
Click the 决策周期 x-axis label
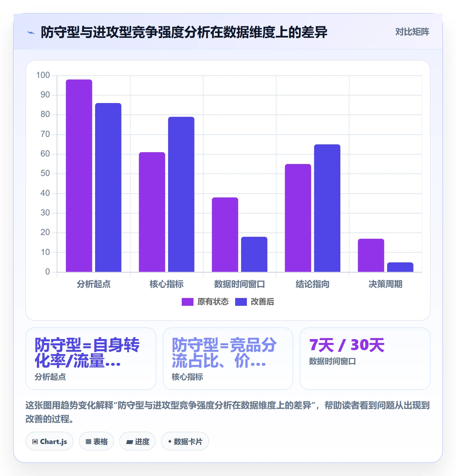[385, 284]
